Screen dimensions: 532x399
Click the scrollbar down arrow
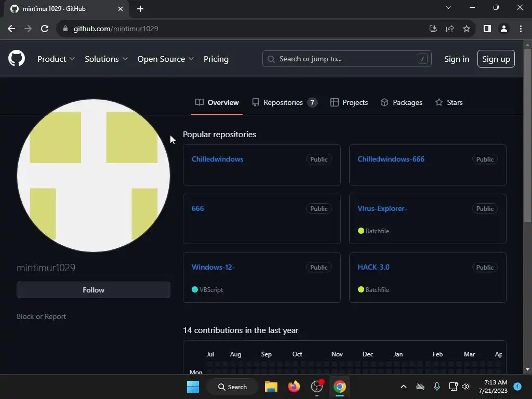click(x=527, y=370)
